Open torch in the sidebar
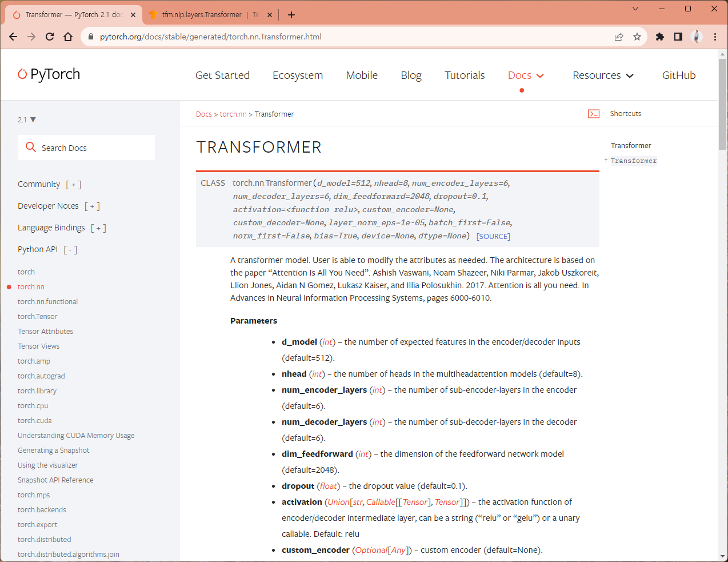 click(x=26, y=272)
